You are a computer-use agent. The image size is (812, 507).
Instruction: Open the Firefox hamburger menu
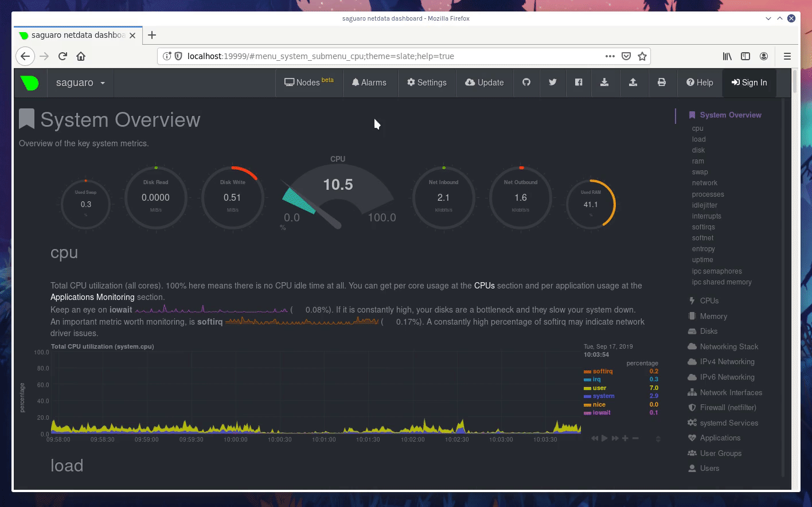click(x=787, y=56)
